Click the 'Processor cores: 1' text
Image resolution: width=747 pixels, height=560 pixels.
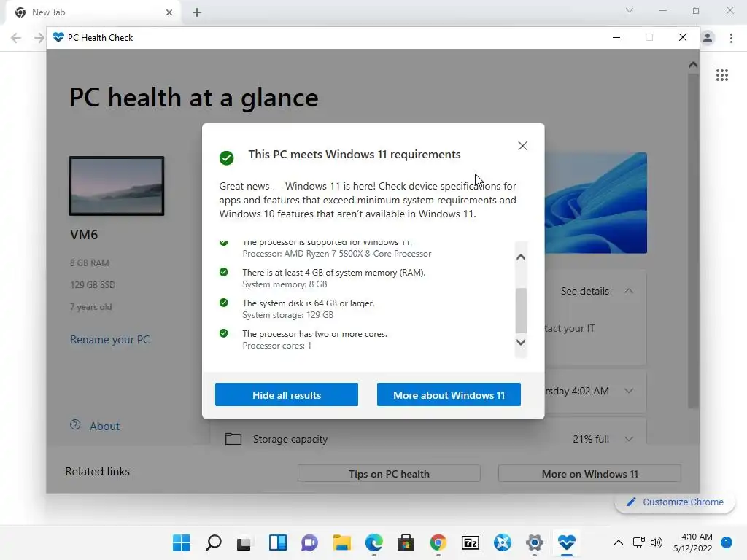click(x=276, y=345)
